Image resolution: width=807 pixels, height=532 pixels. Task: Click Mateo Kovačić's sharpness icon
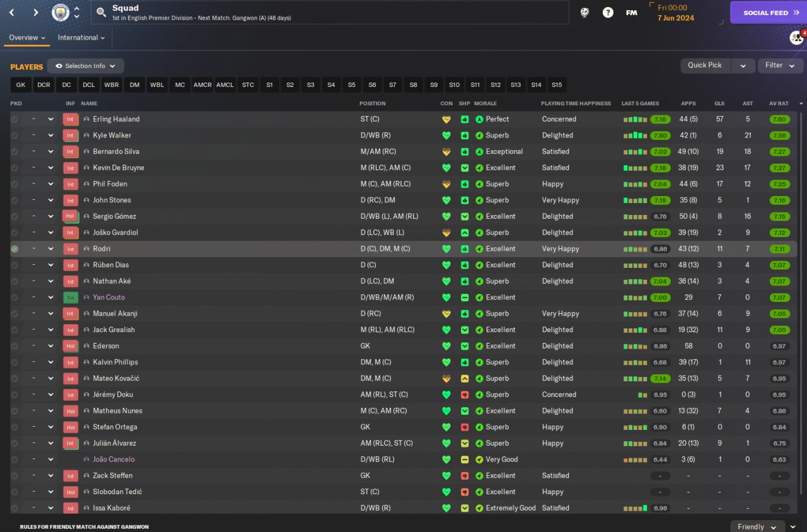465,379
